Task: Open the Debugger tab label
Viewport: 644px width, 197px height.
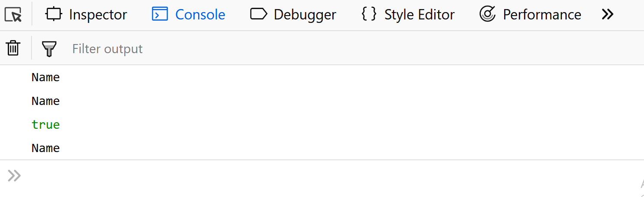Action: [x=305, y=15]
